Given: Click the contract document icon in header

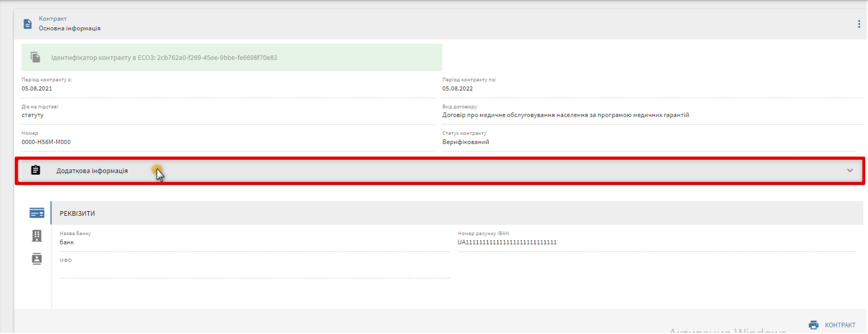Looking at the screenshot, I should pos(28,24).
